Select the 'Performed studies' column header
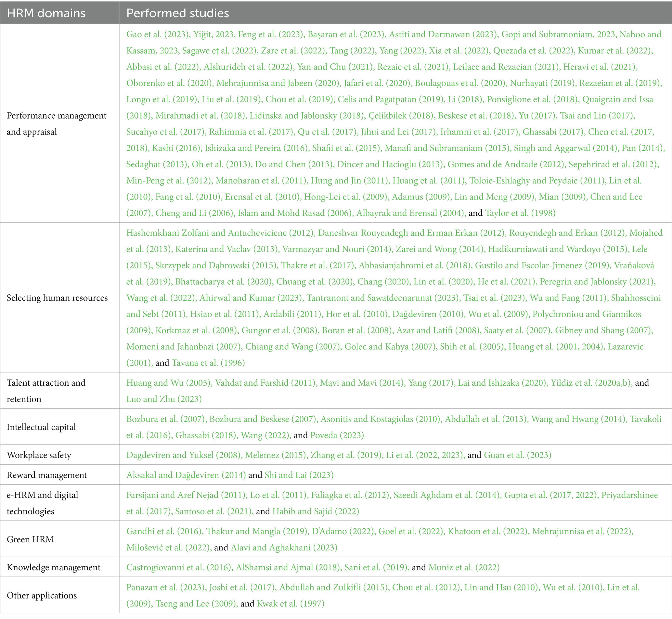The height and width of the screenshot is (619, 672). [x=395, y=13]
